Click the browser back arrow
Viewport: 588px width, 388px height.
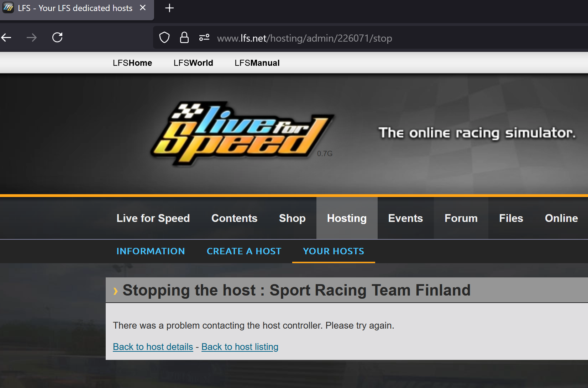point(6,37)
